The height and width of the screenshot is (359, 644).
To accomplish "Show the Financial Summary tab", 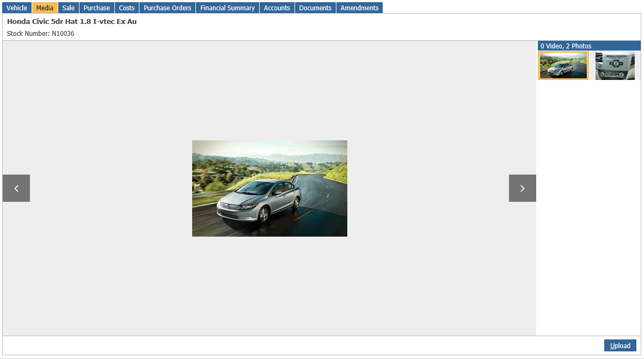I will click(x=228, y=8).
